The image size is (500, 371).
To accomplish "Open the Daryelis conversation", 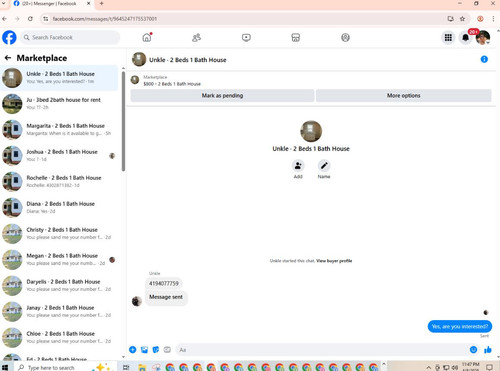I will pyautogui.click(x=59, y=285).
